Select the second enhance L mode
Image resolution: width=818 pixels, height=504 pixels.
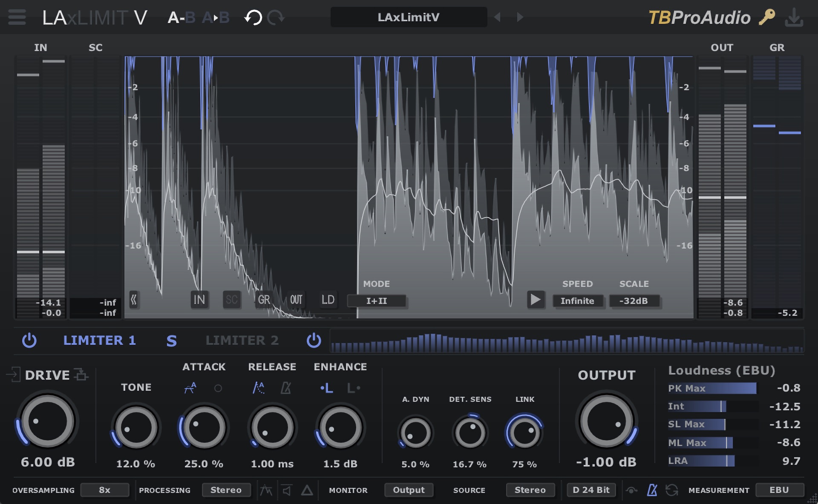pyautogui.click(x=354, y=388)
